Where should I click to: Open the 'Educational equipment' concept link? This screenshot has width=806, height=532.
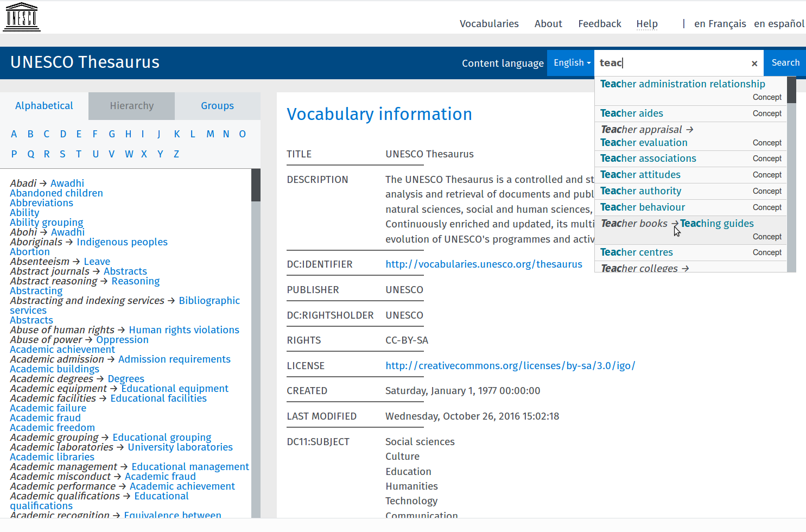coord(175,389)
